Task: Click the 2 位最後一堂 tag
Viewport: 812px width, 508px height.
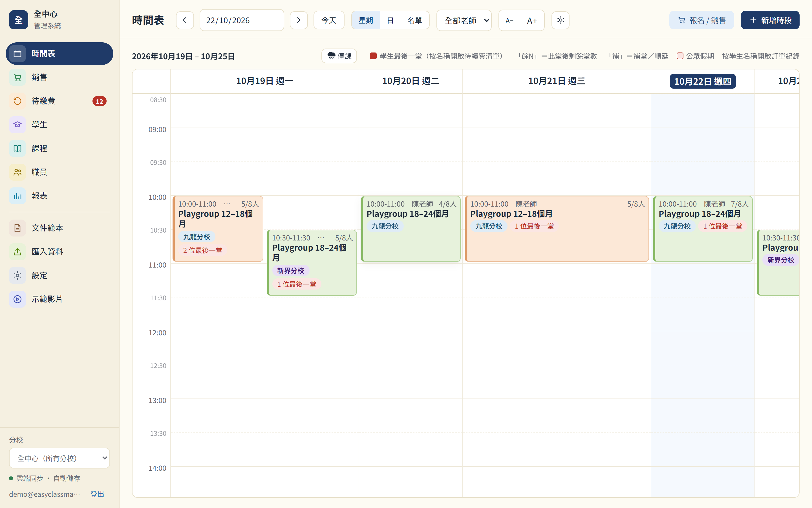Action: (x=203, y=250)
